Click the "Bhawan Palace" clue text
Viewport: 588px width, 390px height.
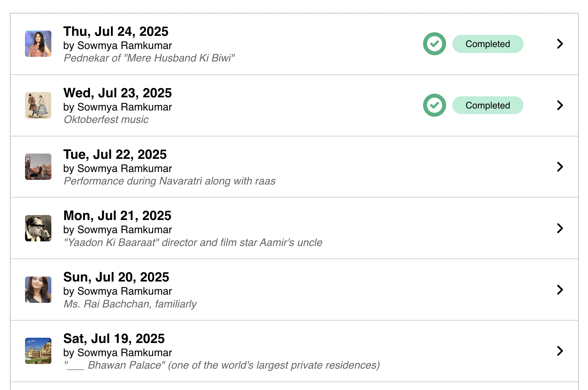point(222,365)
